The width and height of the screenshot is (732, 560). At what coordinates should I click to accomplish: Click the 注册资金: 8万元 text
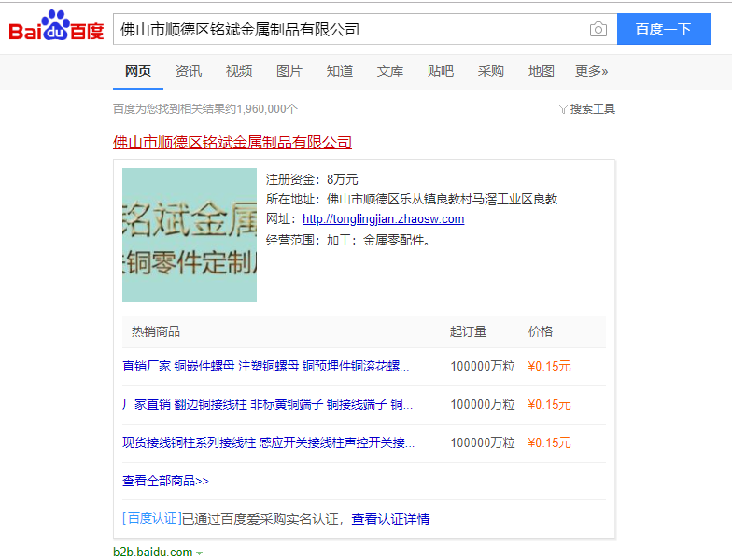coord(312,179)
